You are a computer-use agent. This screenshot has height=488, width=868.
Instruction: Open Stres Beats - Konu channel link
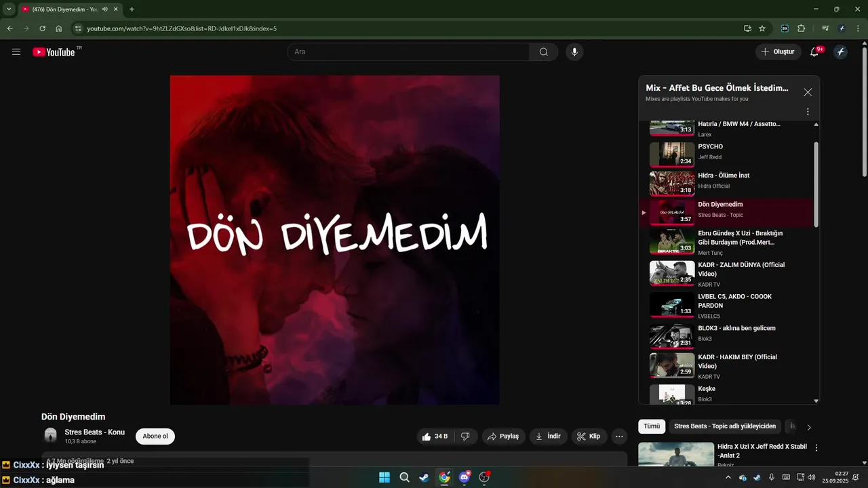click(95, 432)
